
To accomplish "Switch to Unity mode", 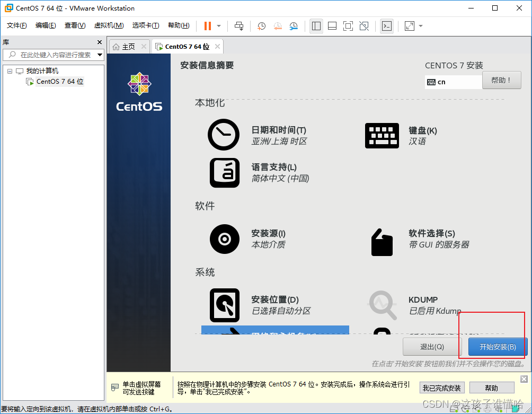I will coord(364,26).
